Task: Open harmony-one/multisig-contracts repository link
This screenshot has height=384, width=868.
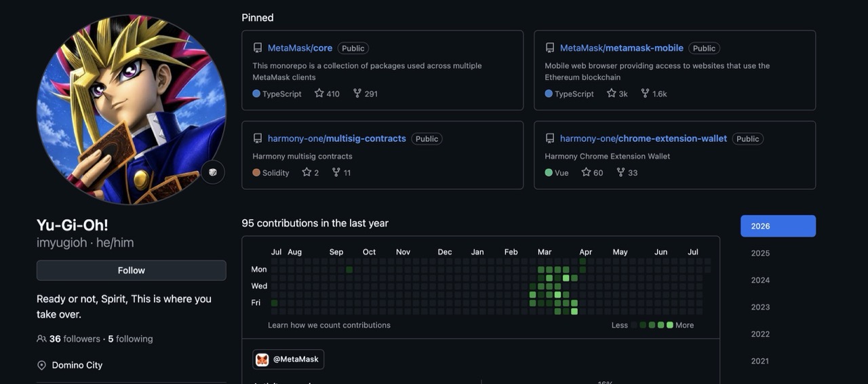Action: click(336, 138)
